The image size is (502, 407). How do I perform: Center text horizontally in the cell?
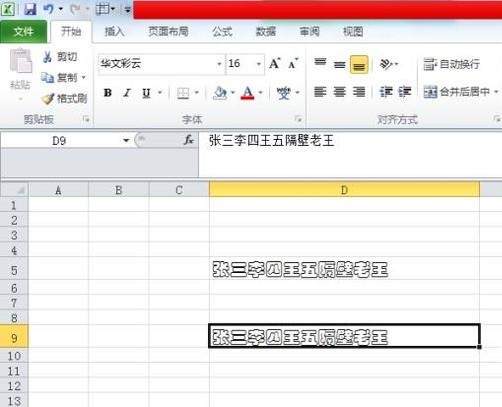coord(340,92)
